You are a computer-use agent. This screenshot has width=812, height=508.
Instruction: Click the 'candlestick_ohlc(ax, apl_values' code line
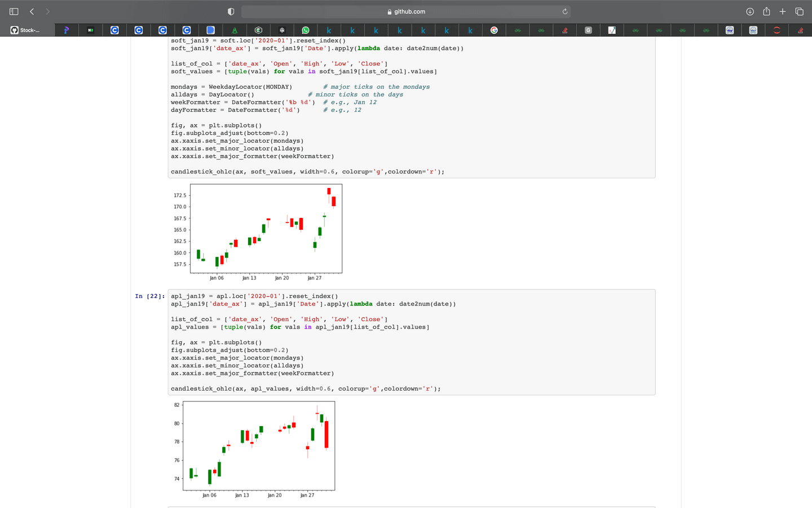tap(306, 389)
